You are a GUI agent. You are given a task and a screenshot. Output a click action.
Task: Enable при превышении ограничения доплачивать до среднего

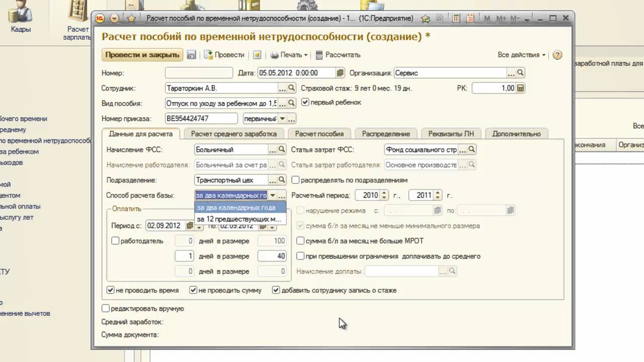tap(300, 256)
